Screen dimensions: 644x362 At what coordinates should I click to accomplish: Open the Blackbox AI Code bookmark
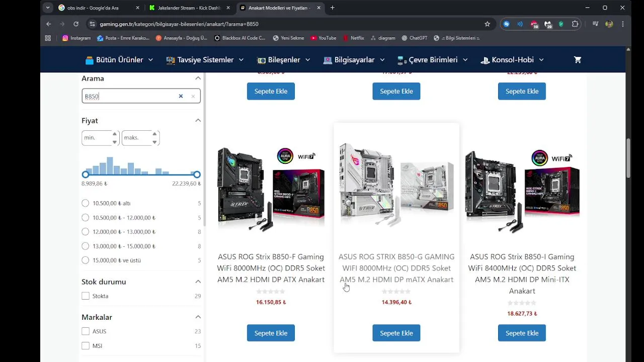[x=239, y=38]
